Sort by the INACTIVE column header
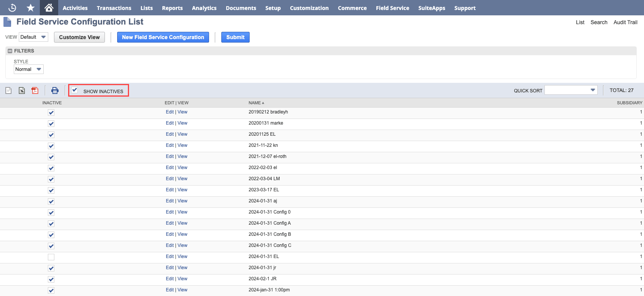 coord(52,103)
